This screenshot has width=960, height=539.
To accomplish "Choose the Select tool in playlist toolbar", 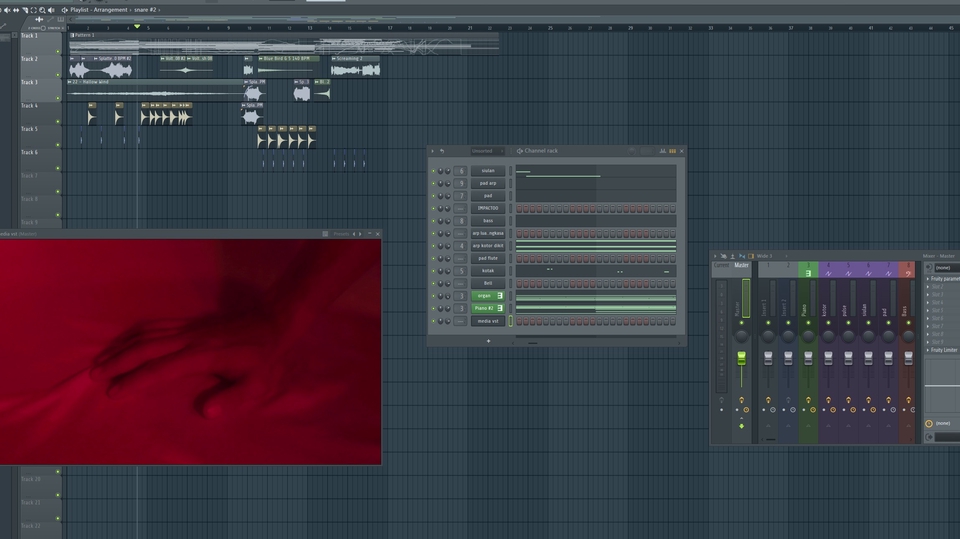I will pyautogui.click(x=34, y=10).
